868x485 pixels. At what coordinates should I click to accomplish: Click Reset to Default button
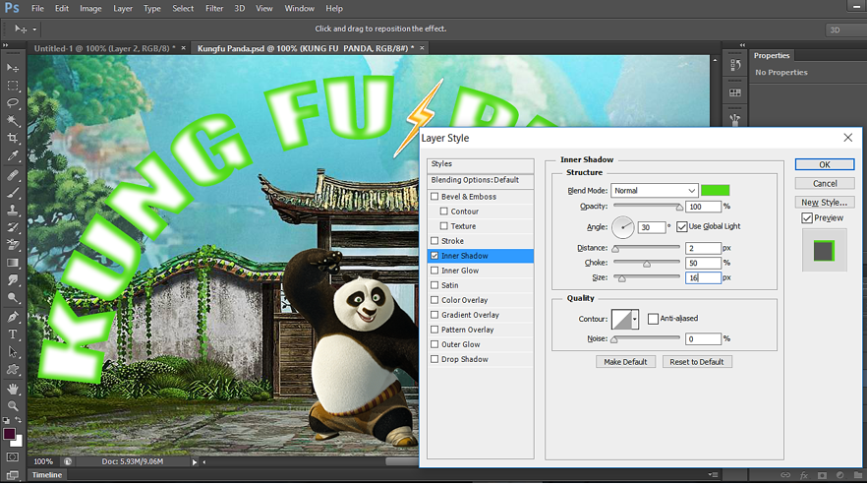pyautogui.click(x=697, y=362)
